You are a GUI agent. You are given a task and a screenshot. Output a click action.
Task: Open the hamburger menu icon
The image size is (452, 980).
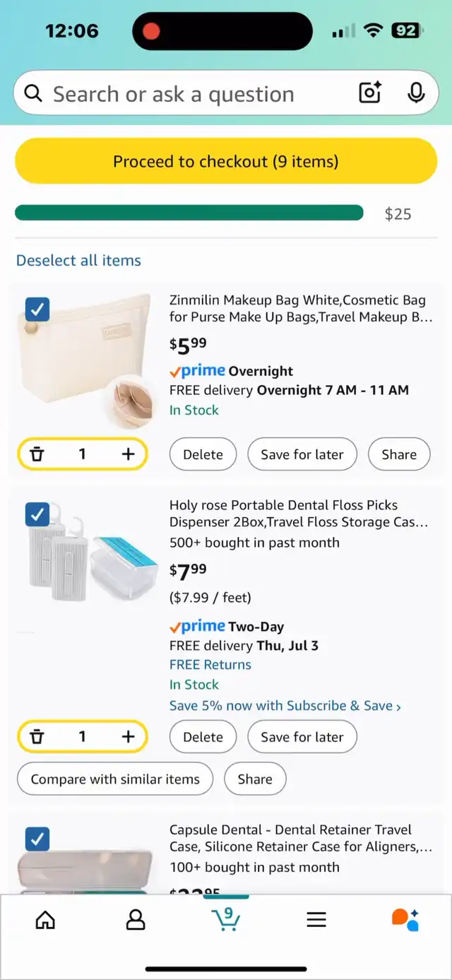(x=316, y=919)
